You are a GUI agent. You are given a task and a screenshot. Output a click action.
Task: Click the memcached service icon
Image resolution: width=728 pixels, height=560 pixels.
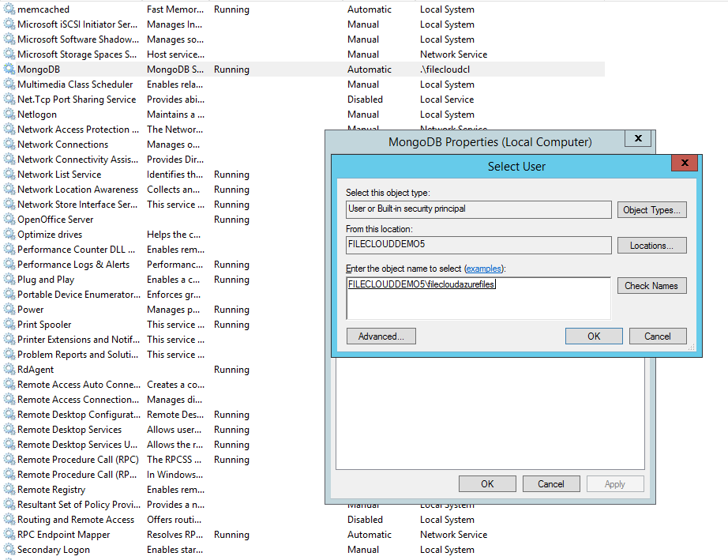[9, 9]
